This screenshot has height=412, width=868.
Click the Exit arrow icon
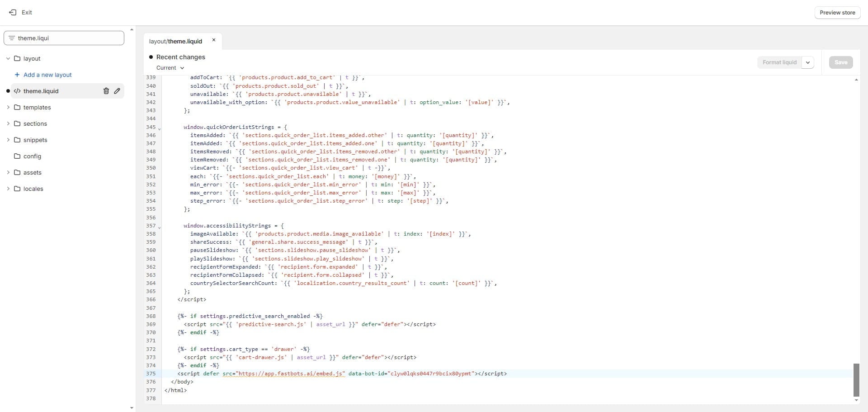point(13,12)
